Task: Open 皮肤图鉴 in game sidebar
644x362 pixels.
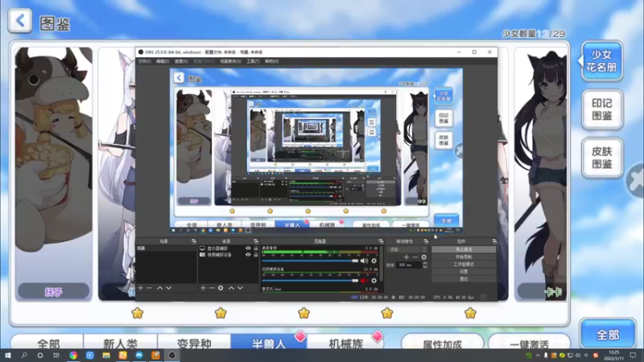Action: coord(602,158)
